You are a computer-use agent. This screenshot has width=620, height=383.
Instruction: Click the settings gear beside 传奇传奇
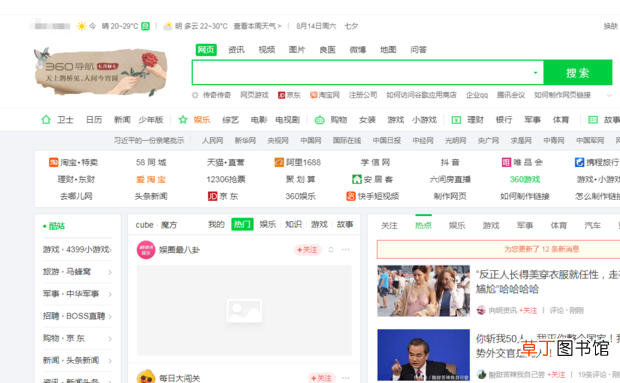coord(195,95)
